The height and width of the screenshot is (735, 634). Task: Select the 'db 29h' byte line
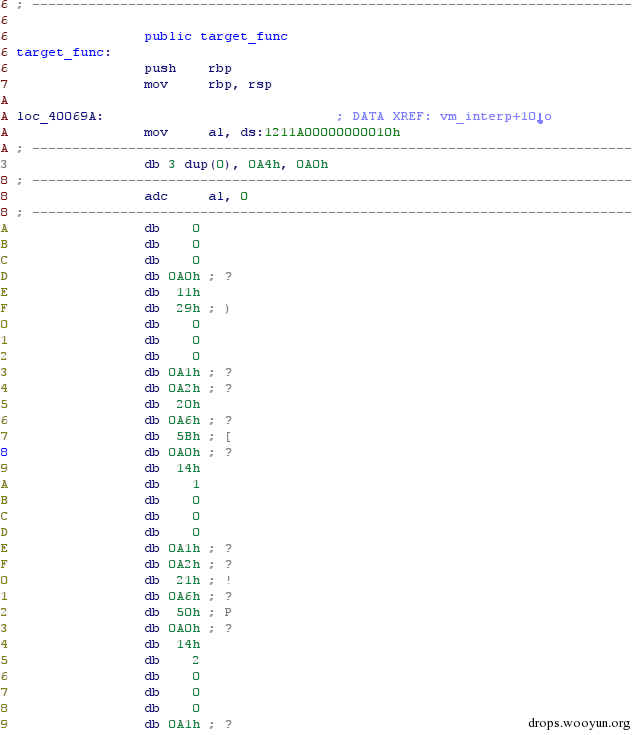(186, 308)
